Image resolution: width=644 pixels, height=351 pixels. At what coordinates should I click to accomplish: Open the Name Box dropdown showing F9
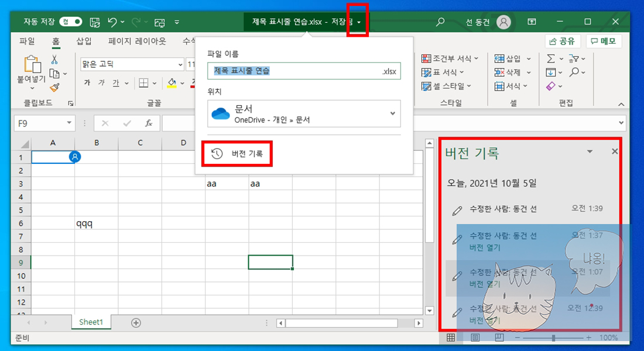(69, 123)
